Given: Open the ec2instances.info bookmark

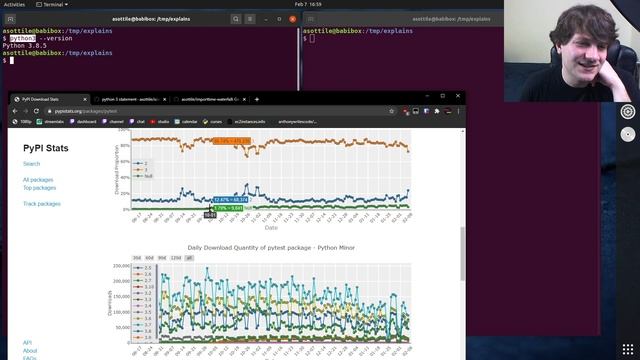Looking at the screenshot, I should coord(246,122).
